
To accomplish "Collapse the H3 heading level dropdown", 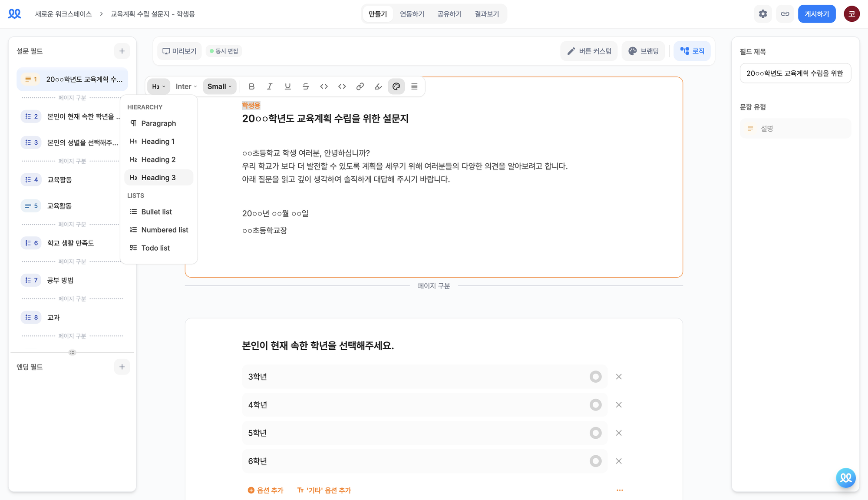I will [158, 86].
